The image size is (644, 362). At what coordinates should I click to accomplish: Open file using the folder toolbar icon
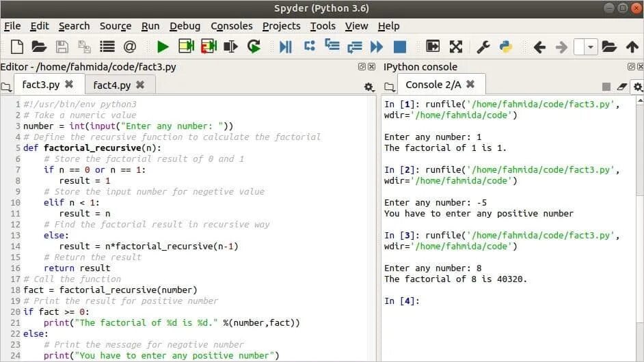[x=39, y=47]
